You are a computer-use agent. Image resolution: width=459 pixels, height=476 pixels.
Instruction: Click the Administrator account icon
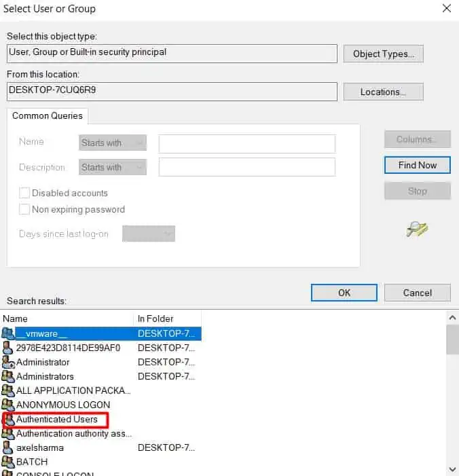pyautogui.click(x=8, y=362)
